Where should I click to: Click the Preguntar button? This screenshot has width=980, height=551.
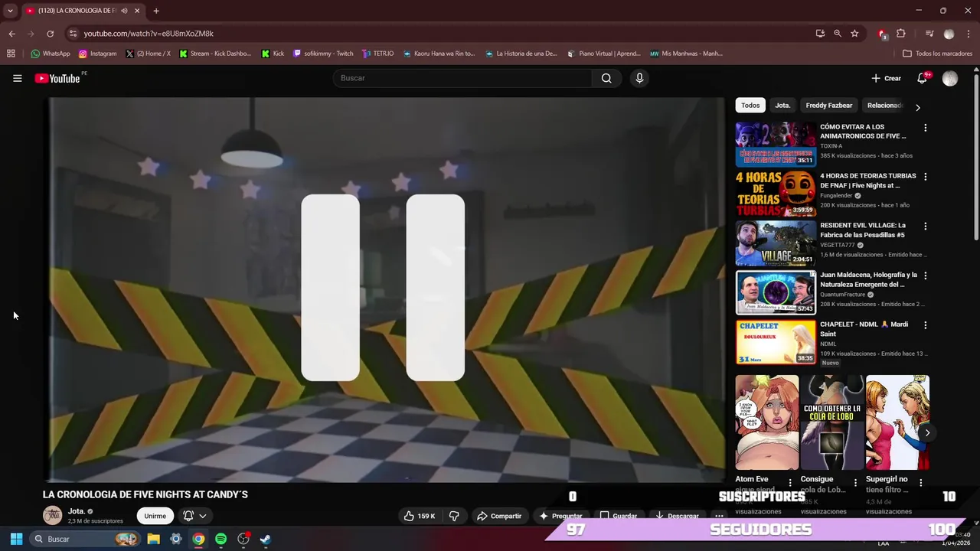click(561, 516)
